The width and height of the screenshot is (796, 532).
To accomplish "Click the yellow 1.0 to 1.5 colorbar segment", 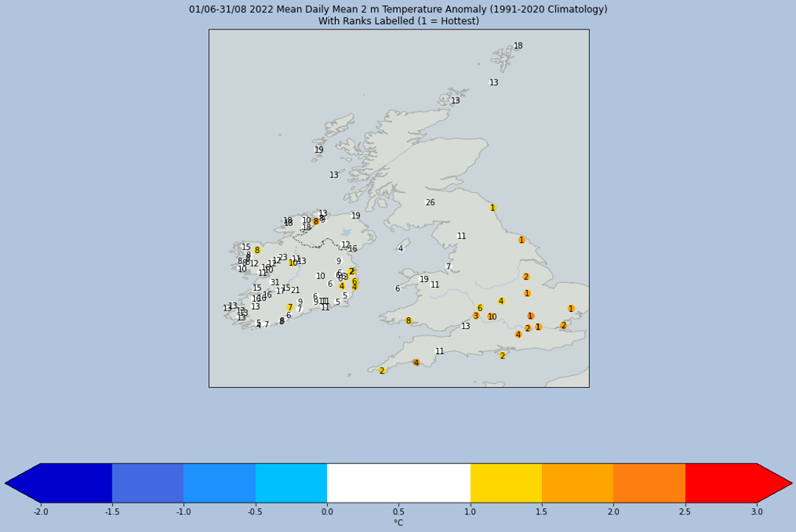I will tap(506, 483).
